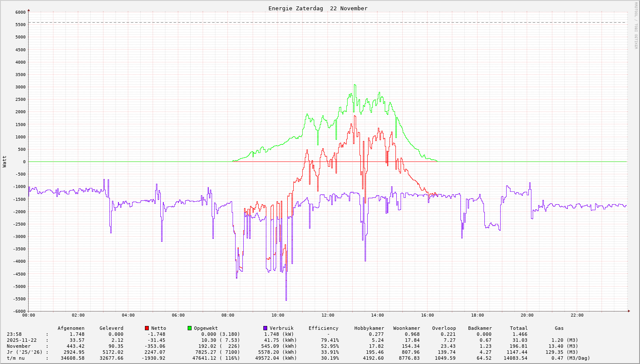Click the Watt Y-axis label

[x=5, y=161]
